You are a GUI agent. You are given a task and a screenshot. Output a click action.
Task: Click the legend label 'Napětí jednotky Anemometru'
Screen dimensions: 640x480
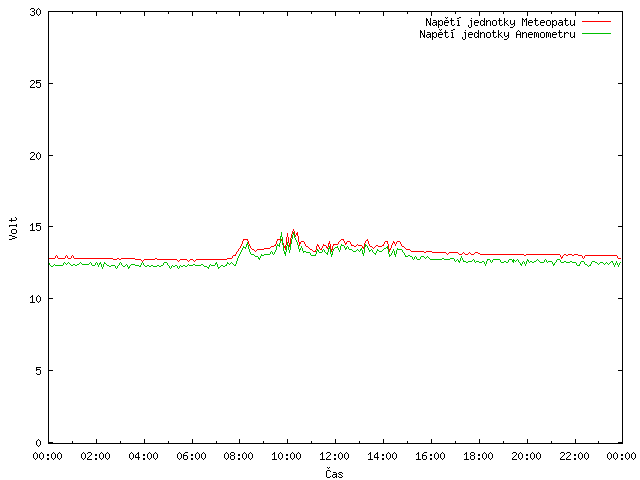pos(497,34)
